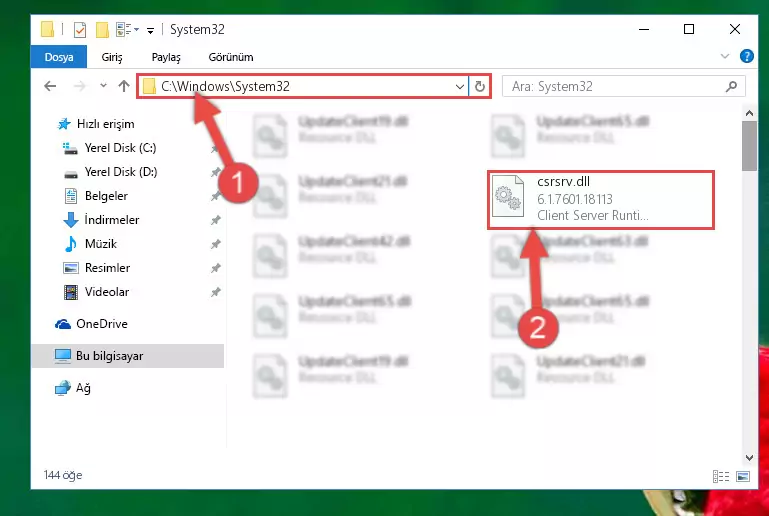Click the pin icon next to İndirmeler
The image size is (769, 516).
tap(215, 220)
